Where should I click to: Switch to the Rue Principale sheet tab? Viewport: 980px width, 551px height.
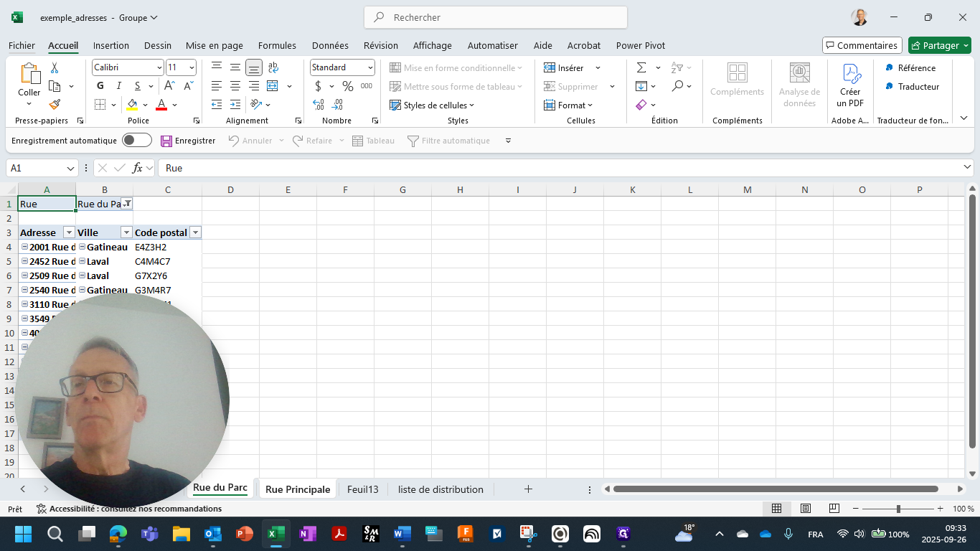coord(298,489)
